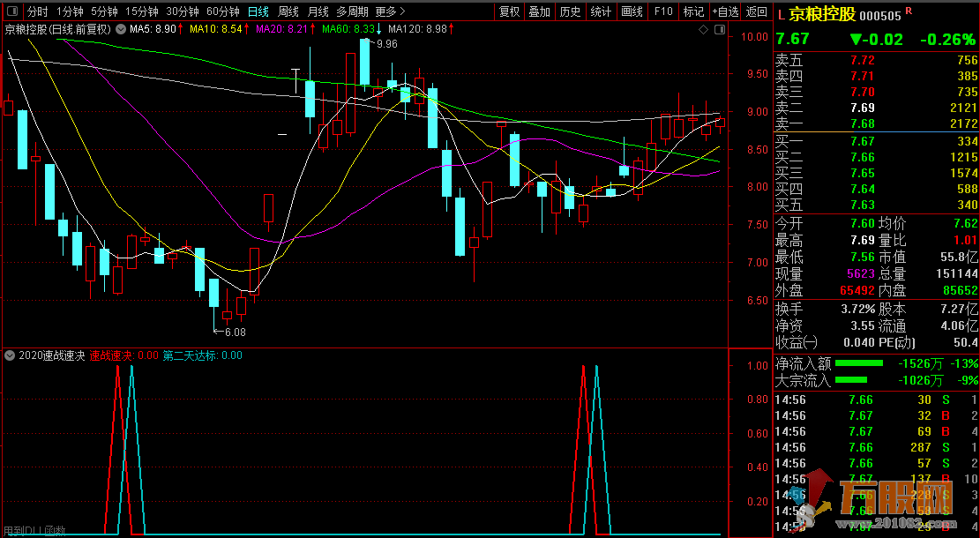Click the MA20: 8.21 indicator value
This screenshot has height=538, width=980.
pyautogui.click(x=282, y=29)
